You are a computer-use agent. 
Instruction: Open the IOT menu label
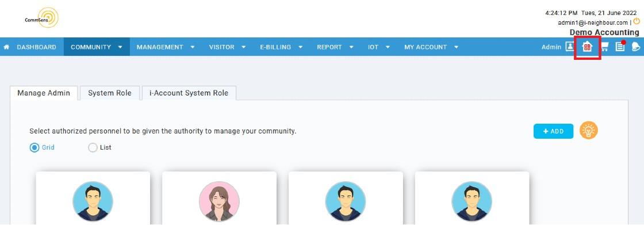[x=373, y=47]
